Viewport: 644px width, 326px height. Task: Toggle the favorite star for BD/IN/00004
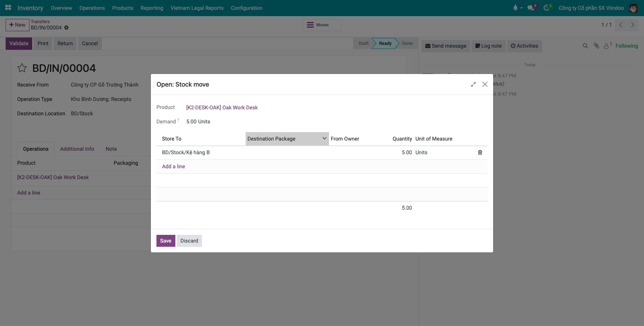(22, 68)
